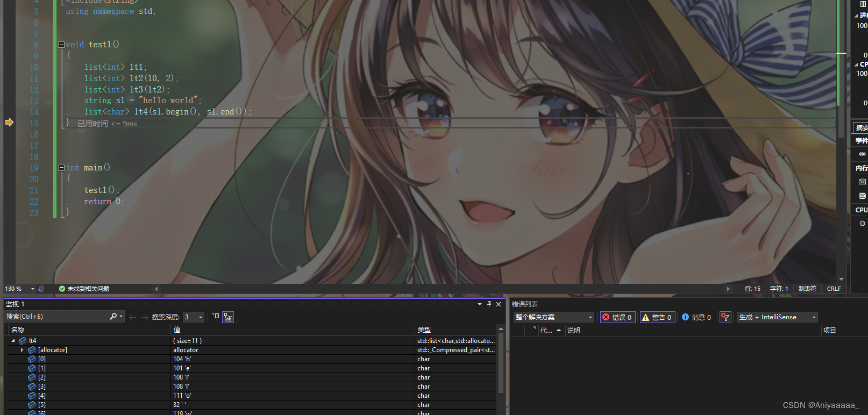This screenshot has width=868, height=415.
Task: Click the CRLF line ending setting
Action: point(834,289)
